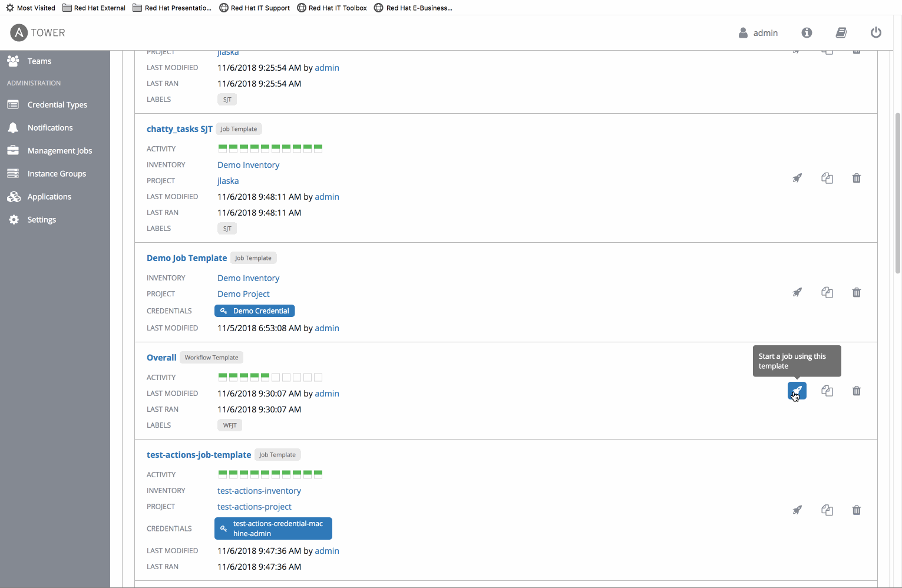
Task: Open Demo Inventory under chatty_tasks SJT
Action: coord(248,165)
